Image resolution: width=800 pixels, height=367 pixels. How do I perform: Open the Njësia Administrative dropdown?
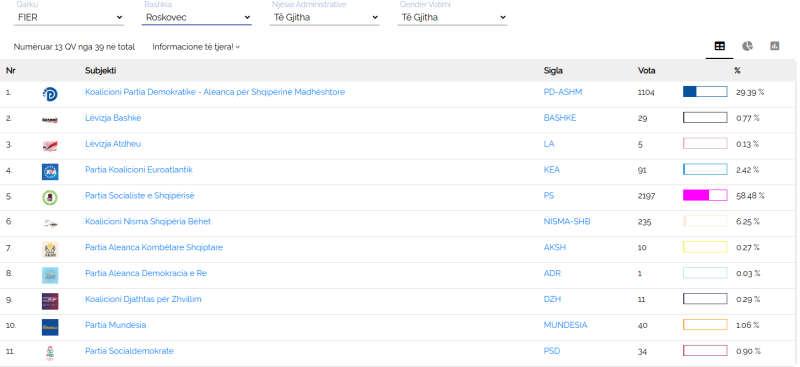point(324,17)
